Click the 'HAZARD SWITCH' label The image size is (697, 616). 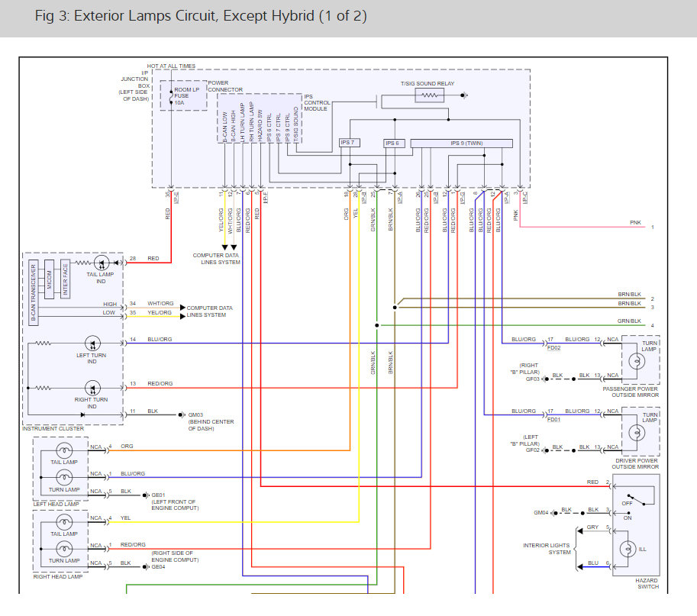(x=647, y=583)
